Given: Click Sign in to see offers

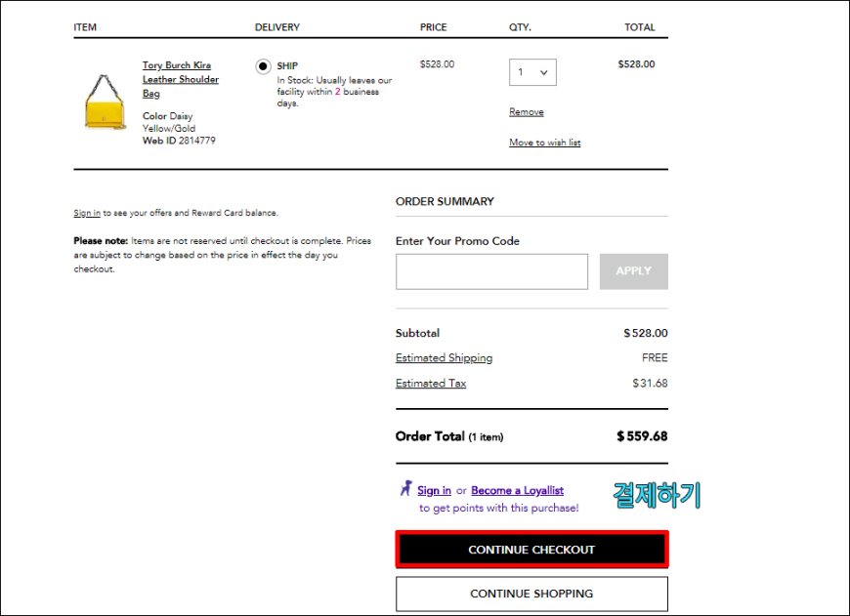Looking at the screenshot, I should tap(87, 213).
